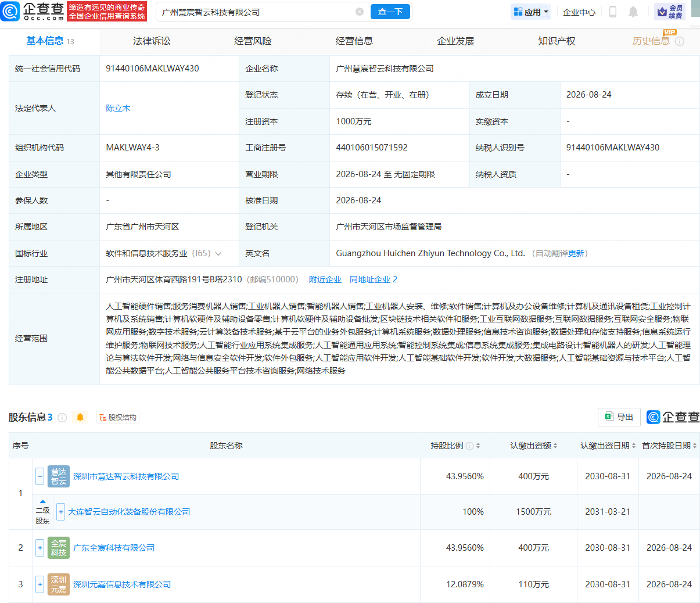
Task: Clear the search box text
Action: point(360,12)
